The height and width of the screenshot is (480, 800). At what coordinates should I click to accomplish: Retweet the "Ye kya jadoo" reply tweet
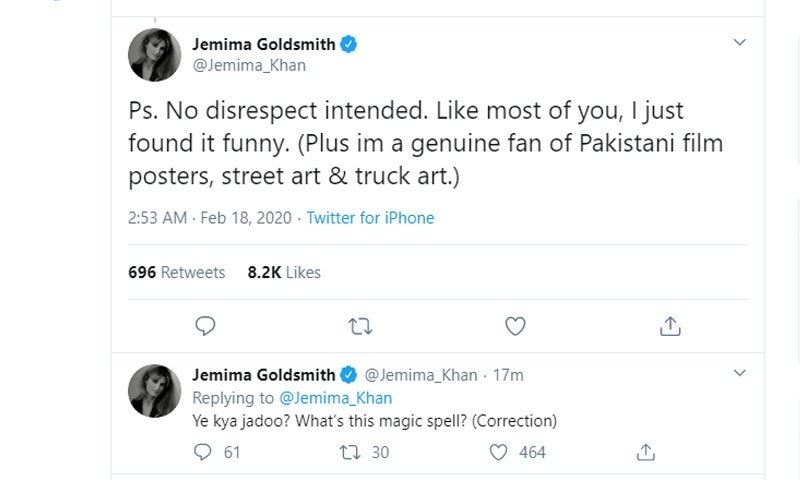352,452
